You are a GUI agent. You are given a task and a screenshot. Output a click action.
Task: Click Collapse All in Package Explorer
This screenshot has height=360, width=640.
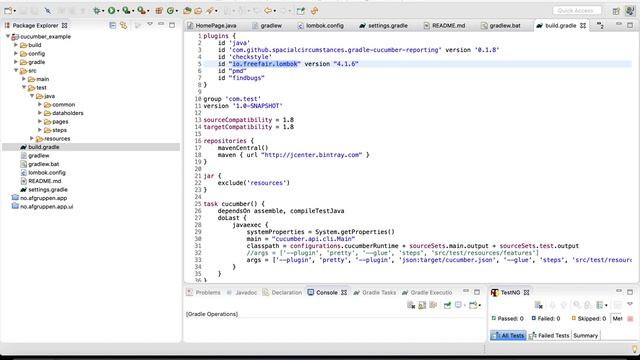[112, 25]
